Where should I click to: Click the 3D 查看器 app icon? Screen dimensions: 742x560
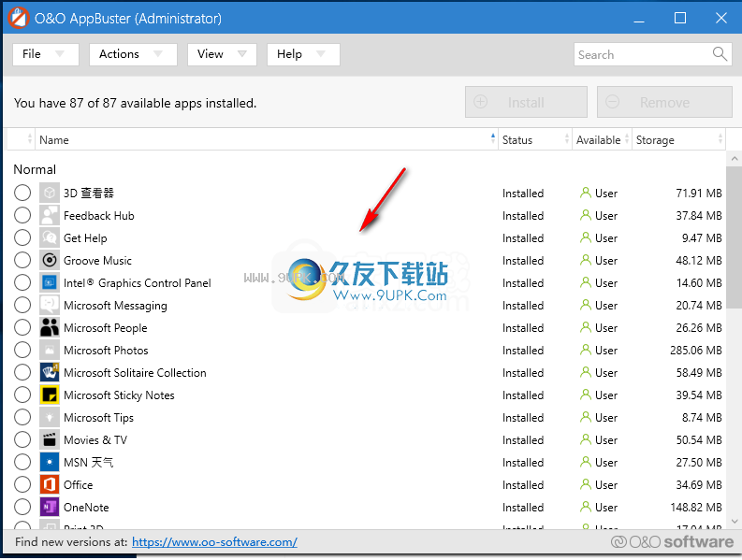pyautogui.click(x=50, y=193)
